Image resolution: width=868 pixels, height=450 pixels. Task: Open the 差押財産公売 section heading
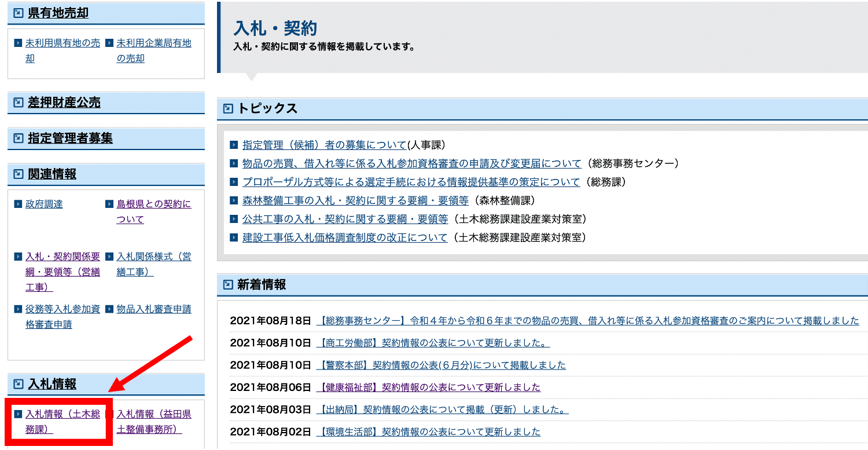pyautogui.click(x=64, y=103)
